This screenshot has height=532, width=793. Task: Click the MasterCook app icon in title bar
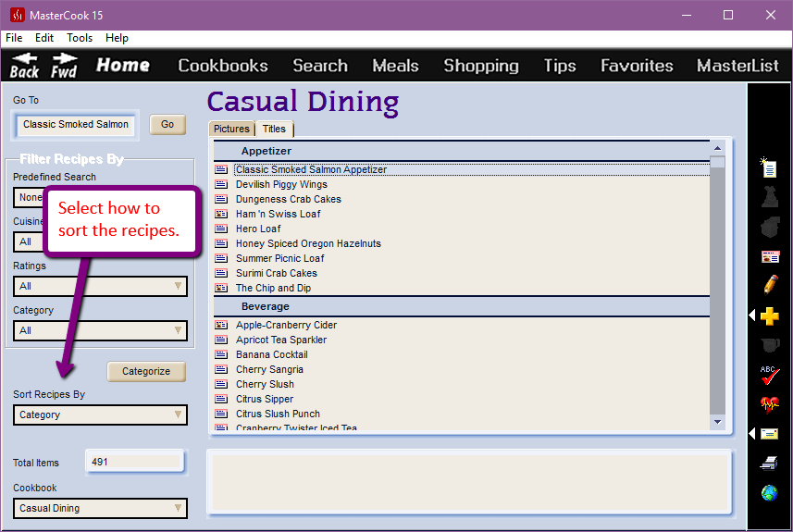pos(18,15)
